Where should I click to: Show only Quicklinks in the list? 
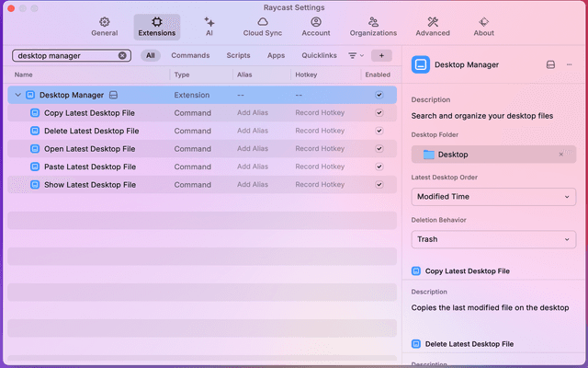pyautogui.click(x=319, y=55)
